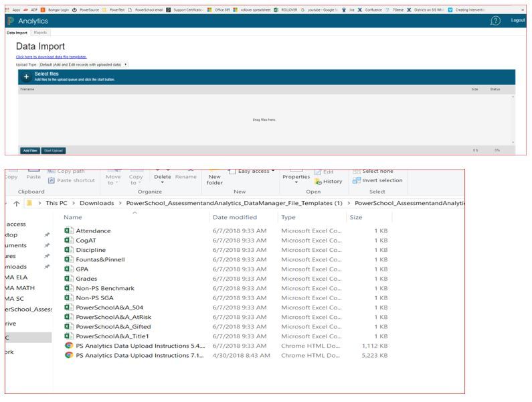Select the PowerSchoolA&A_AtRisk file

click(x=113, y=317)
